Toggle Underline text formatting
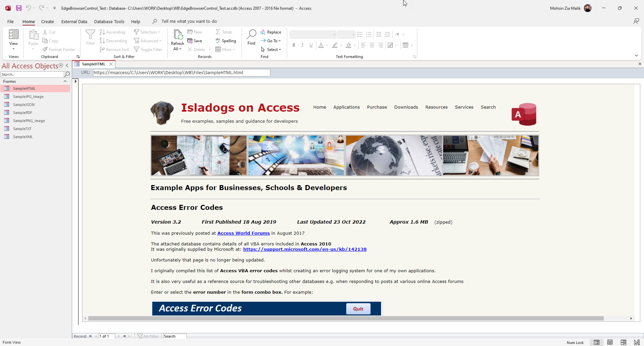 pyautogui.click(x=311, y=45)
